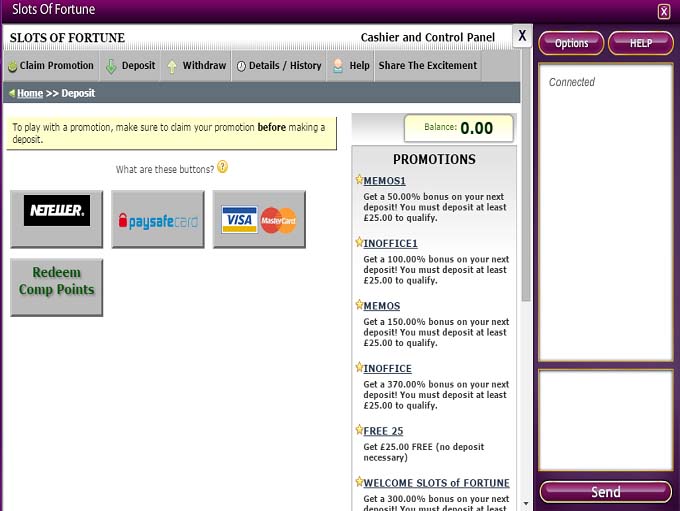Close the cashier panel with X
Viewport: 680px width, 511px height.
point(521,35)
